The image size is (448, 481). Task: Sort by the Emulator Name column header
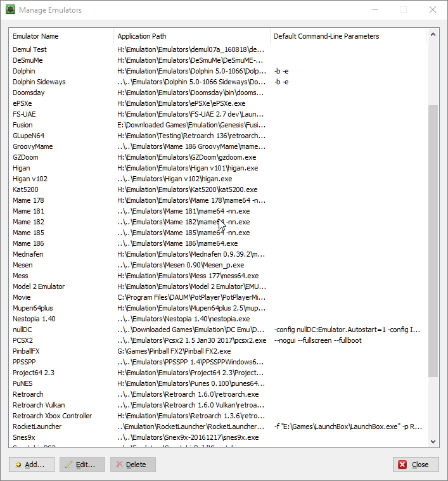pyautogui.click(x=61, y=36)
